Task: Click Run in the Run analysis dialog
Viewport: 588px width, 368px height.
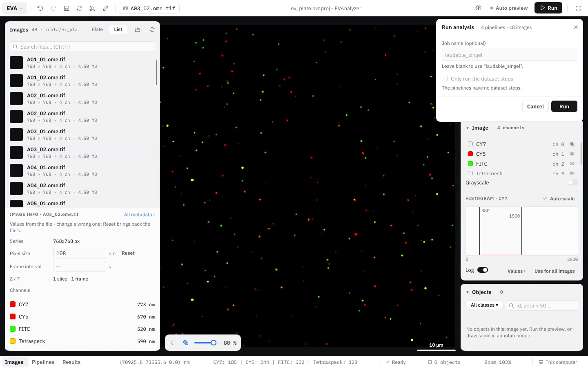Action: (x=564, y=106)
